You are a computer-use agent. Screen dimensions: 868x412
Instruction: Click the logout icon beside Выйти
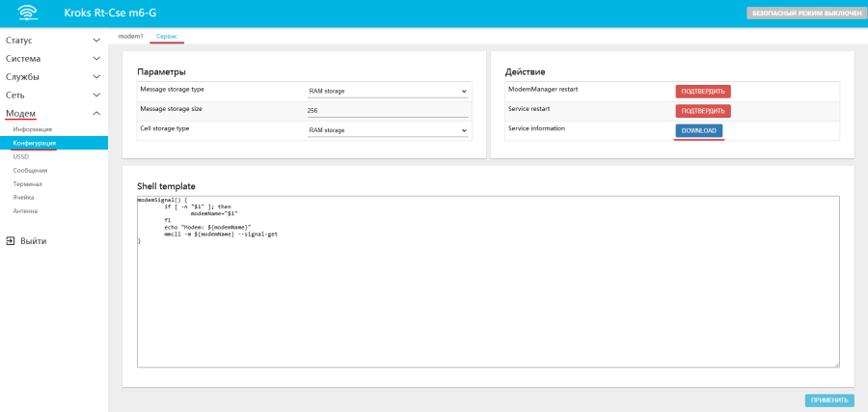coord(10,241)
